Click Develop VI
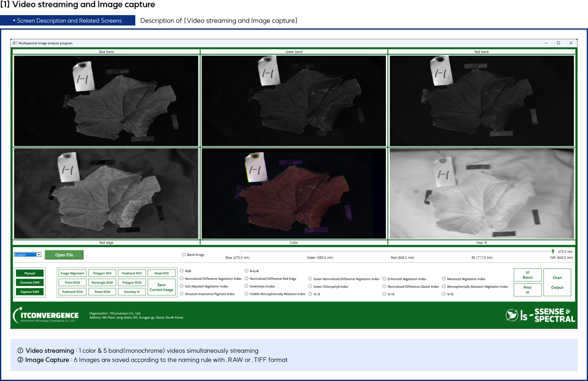 [x=132, y=291]
